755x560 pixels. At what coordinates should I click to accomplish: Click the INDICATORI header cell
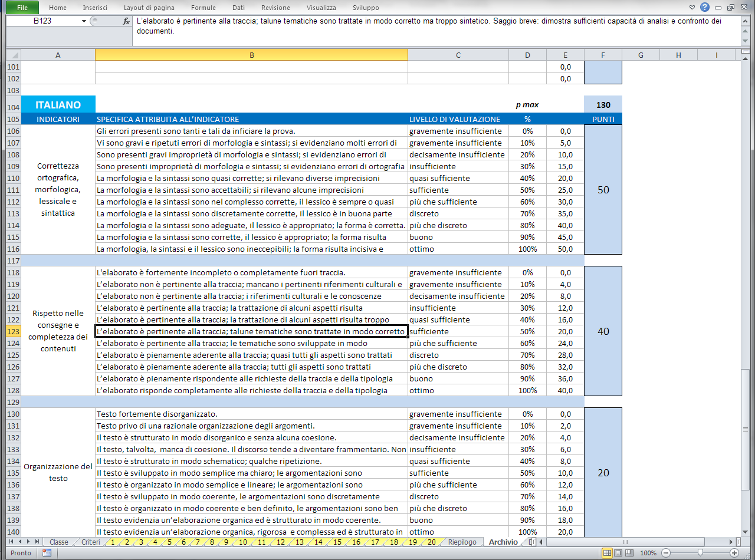(x=58, y=119)
